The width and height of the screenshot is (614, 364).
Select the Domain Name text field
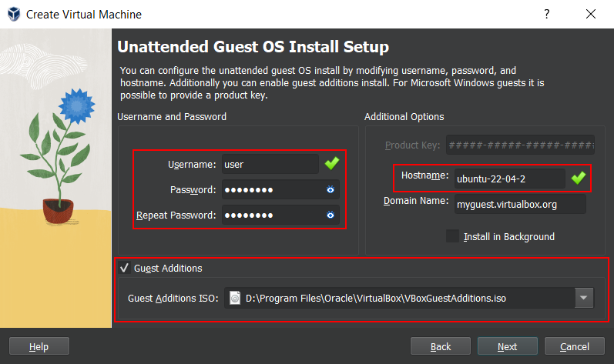pos(518,204)
